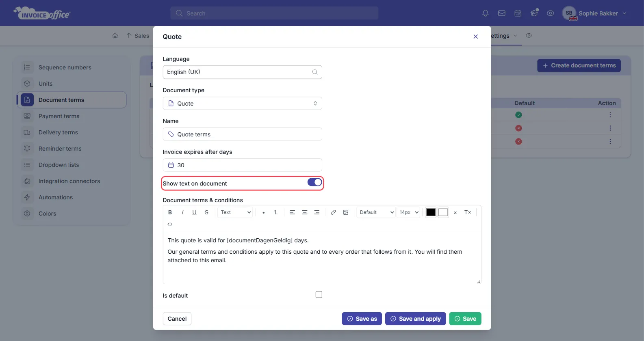This screenshot has width=644, height=341.
Task: Toggle bold formatting in editor toolbar
Action: (x=170, y=212)
